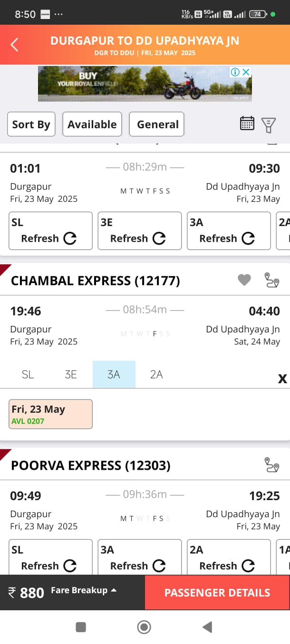Favorite Chambal Express with heart icon

tap(244, 280)
